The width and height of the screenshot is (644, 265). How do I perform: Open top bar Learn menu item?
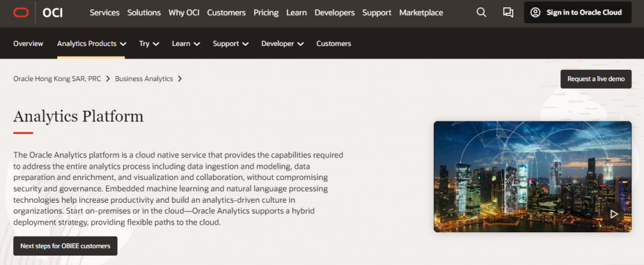[x=297, y=13]
